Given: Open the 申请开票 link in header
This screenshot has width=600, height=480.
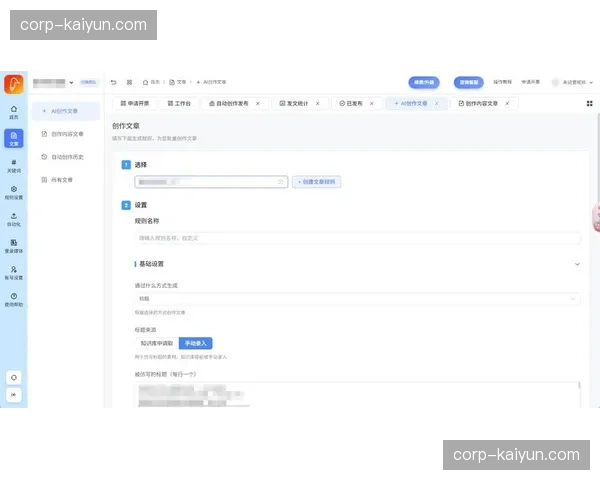Looking at the screenshot, I should [x=530, y=82].
